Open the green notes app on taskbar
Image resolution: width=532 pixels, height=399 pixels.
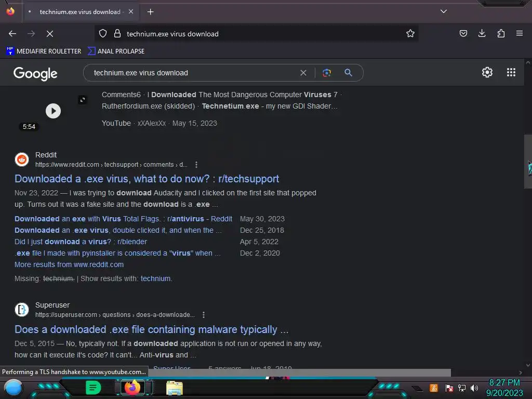click(x=93, y=388)
